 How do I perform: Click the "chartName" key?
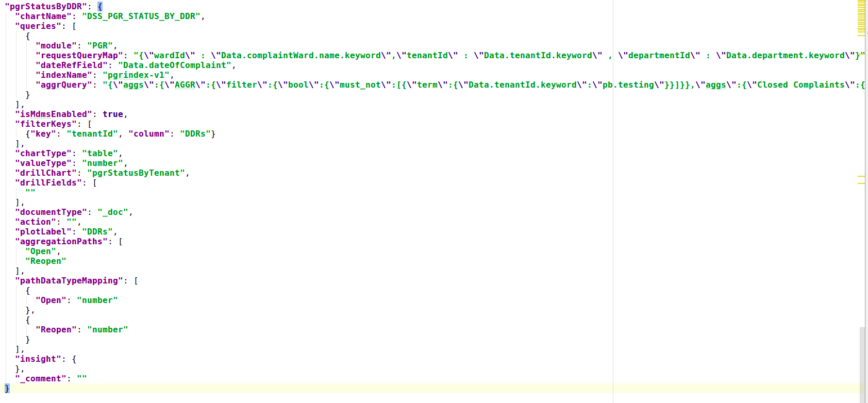43,16
